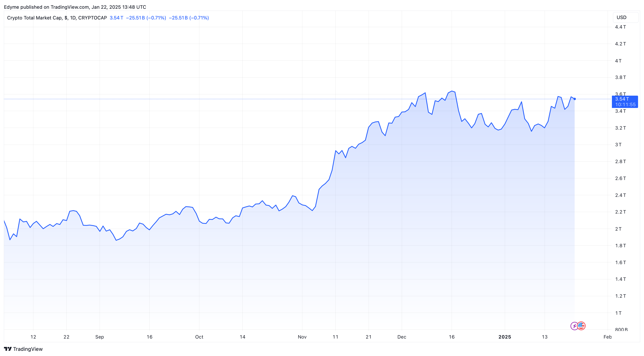Toggle the dotted current price line
Viewport: 644px width, 356px height.
[x=300, y=99]
